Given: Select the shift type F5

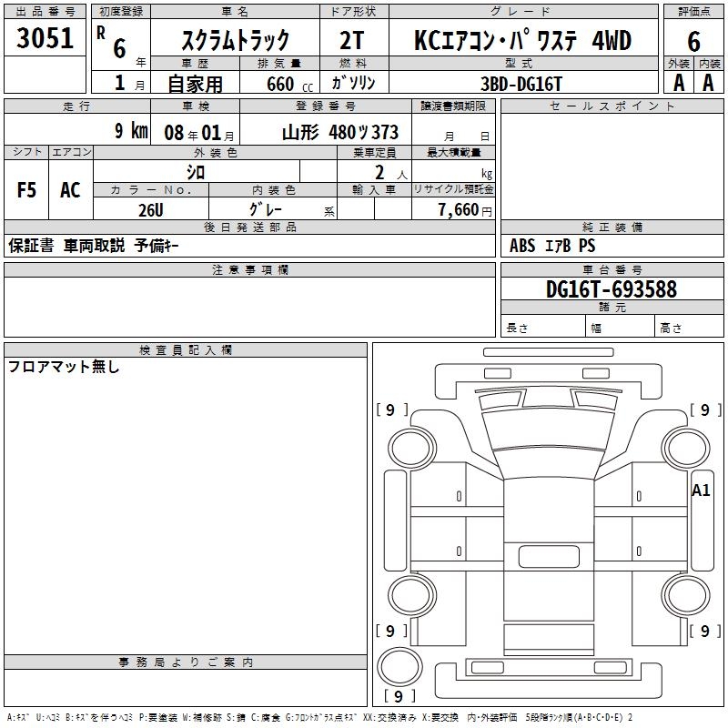Looking at the screenshot, I should pos(26,190).
